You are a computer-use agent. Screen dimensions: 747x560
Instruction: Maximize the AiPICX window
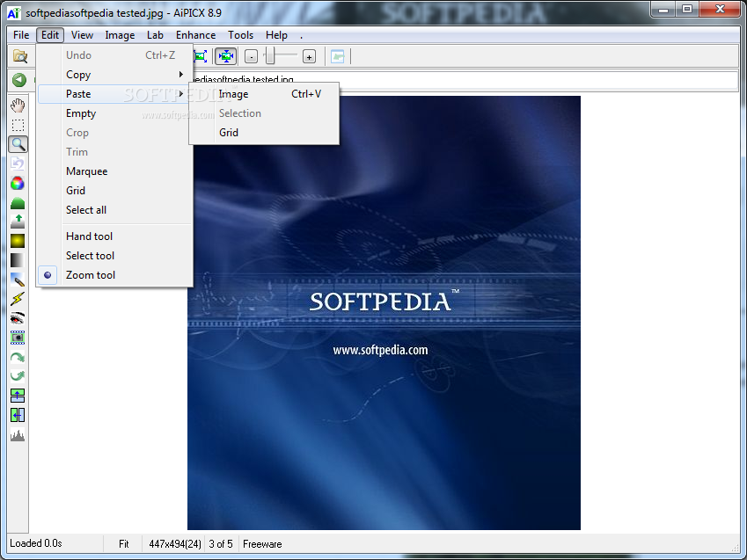click(x=687, y=9)
